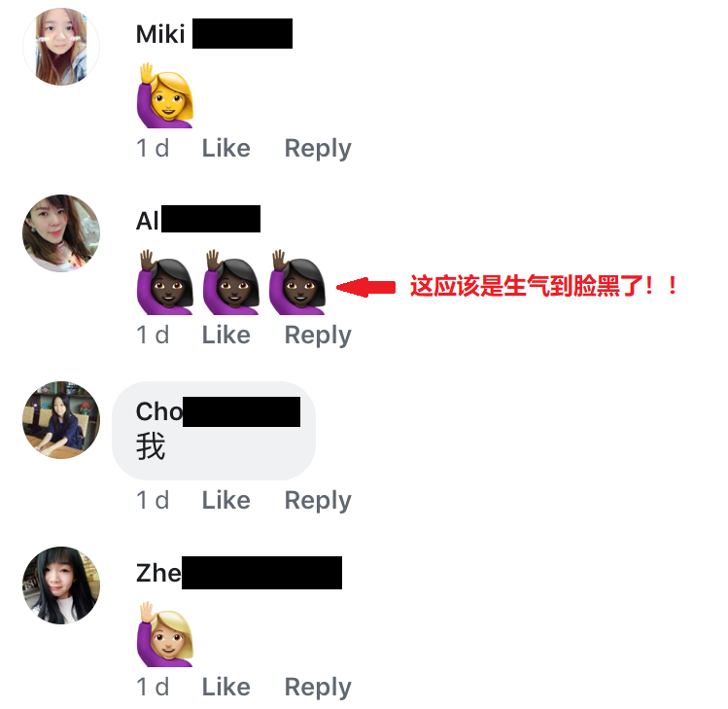This screenshot has height=709, width=728.
Task: Reply to Cho's 我 comment
Action: point(318,501)
